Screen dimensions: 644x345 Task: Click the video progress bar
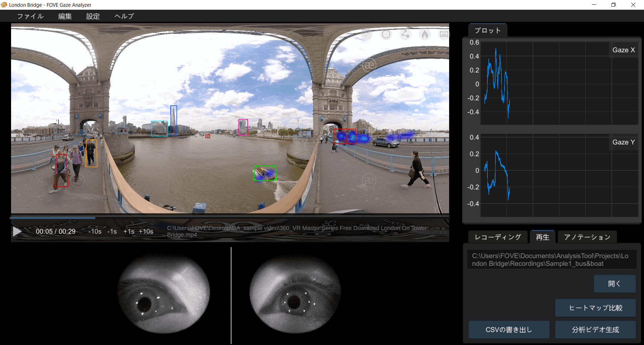tap(229, 218)
